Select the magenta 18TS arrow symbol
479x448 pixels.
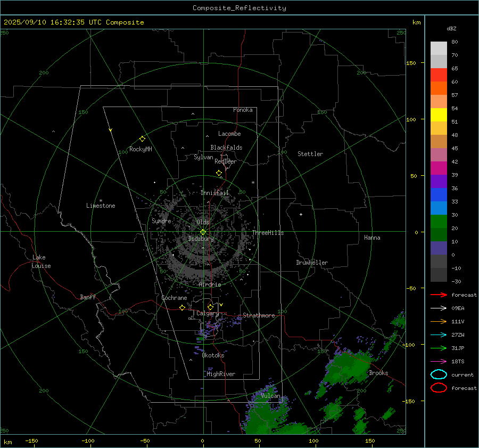click(x=439, y=362)
